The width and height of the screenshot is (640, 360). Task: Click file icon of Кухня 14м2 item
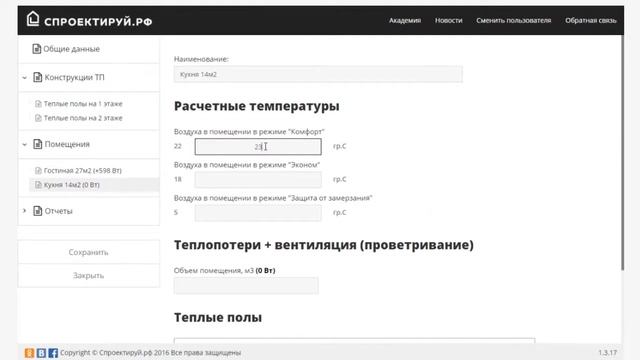pyautogui.click(x=38, y=185)
